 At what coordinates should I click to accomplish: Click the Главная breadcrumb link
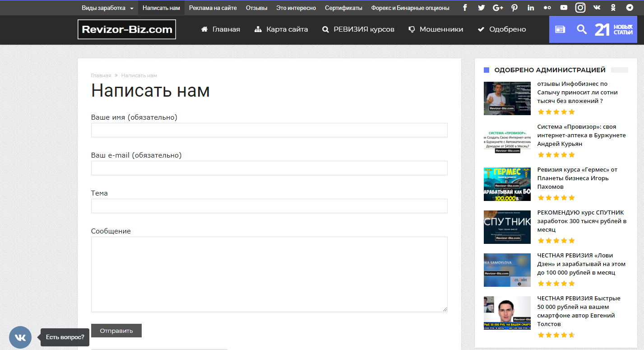[101, 75]
